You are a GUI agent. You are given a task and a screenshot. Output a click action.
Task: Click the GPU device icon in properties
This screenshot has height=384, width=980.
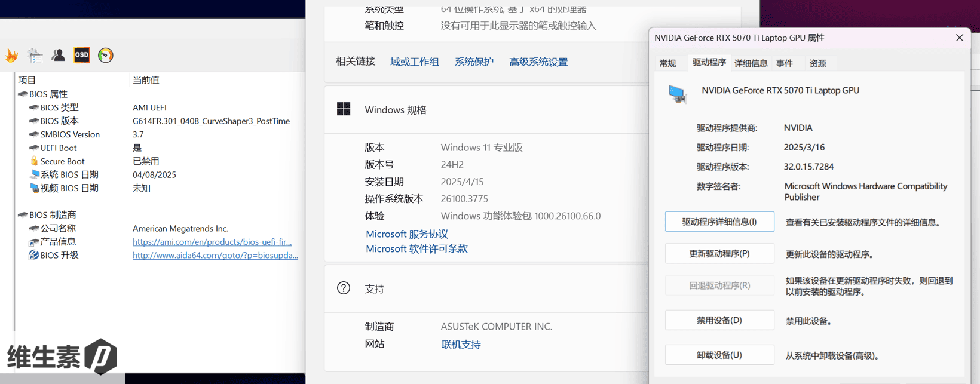[x=677, y=94]
